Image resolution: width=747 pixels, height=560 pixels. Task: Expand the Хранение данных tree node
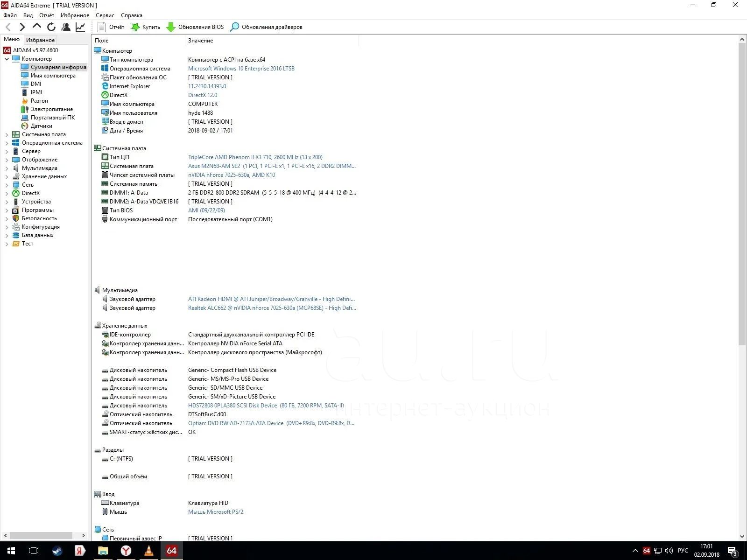click(7, 176)
